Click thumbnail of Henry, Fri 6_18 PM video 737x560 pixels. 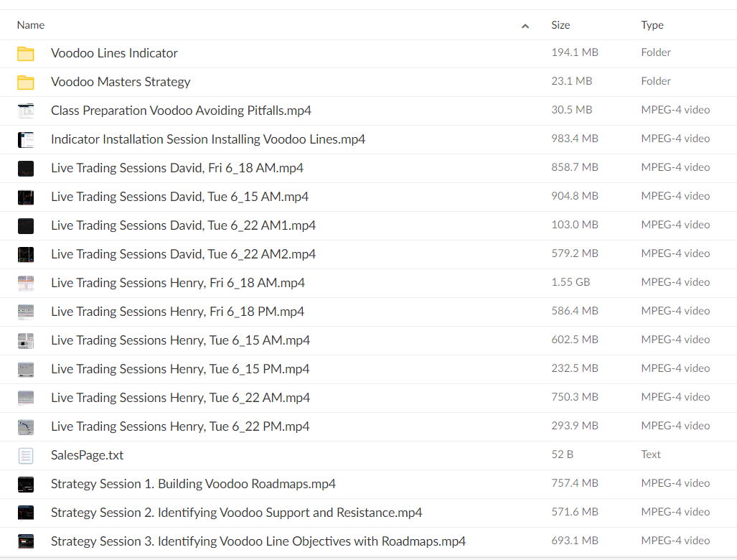coord(26,312)
